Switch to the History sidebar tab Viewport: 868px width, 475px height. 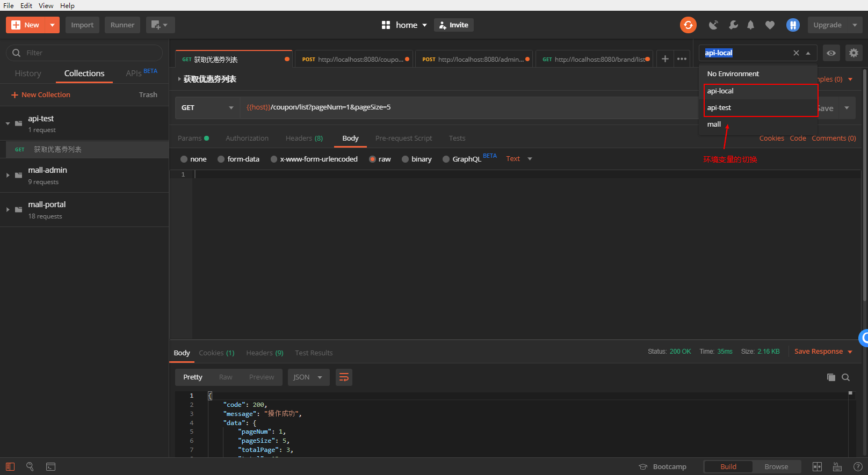28,73
